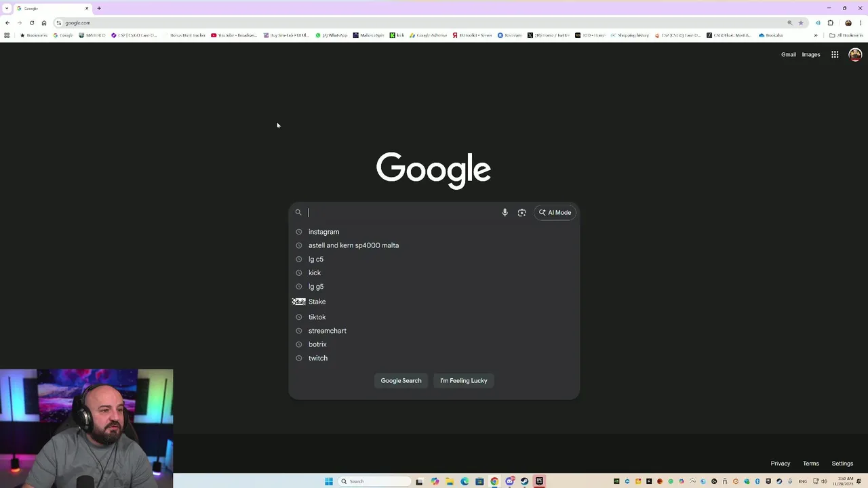Select the lg c5 suggestion
Viewport: 868px width, 488px height.
(434, 259)
